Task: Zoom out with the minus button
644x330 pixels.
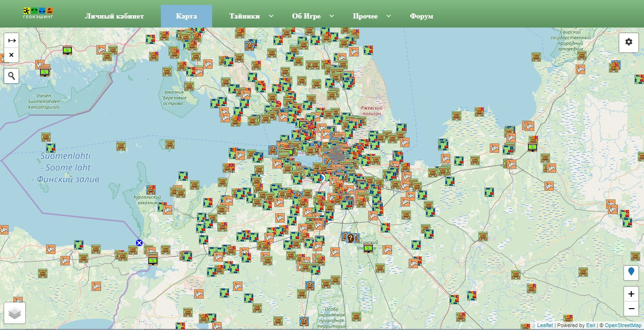Action: (x=631, y=309)
